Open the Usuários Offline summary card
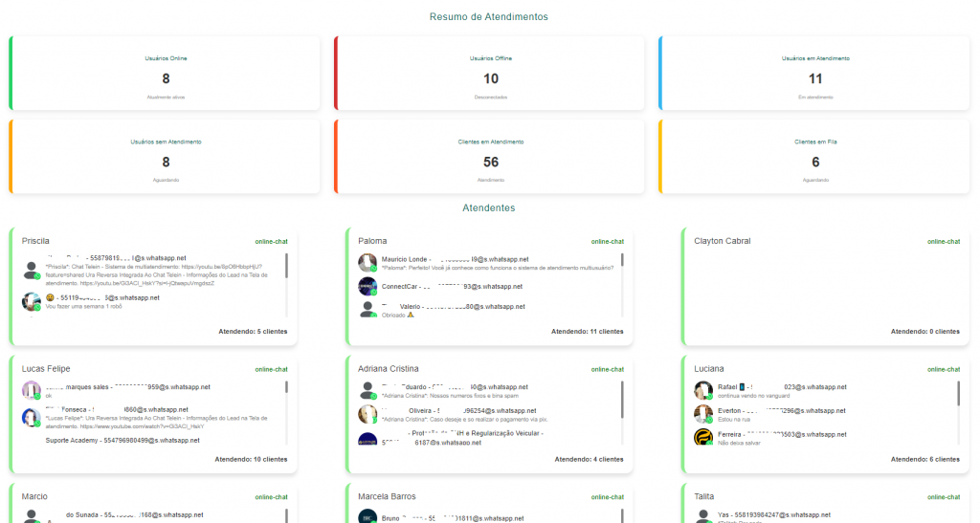 click(490, 73)
